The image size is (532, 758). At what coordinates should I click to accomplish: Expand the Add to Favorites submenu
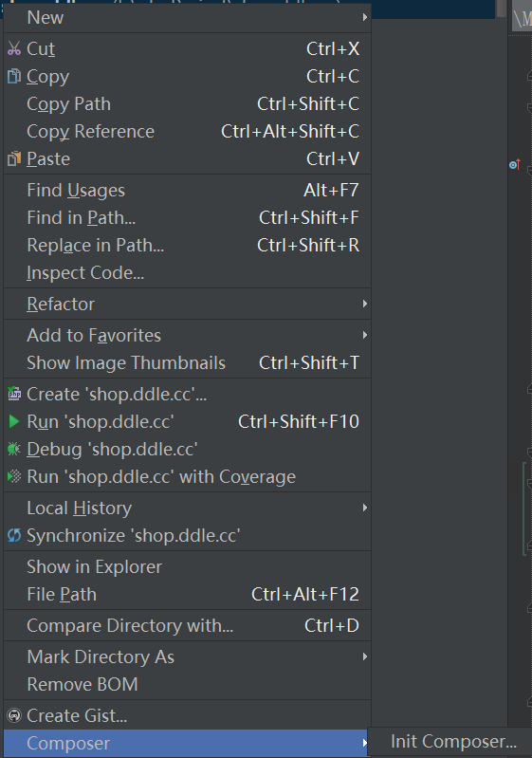coord(188,335)
